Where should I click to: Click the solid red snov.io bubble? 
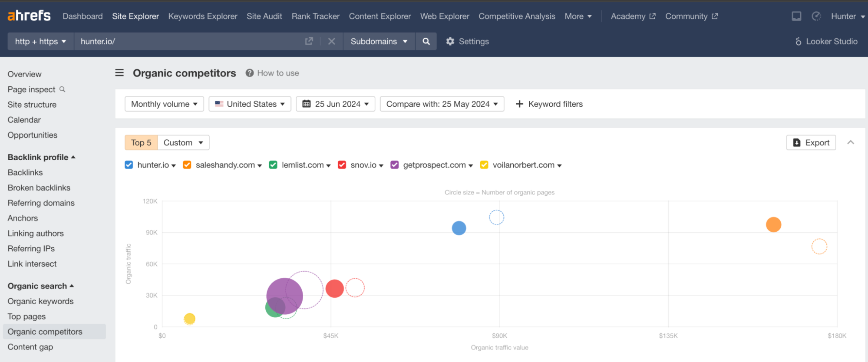coord(334,289)
